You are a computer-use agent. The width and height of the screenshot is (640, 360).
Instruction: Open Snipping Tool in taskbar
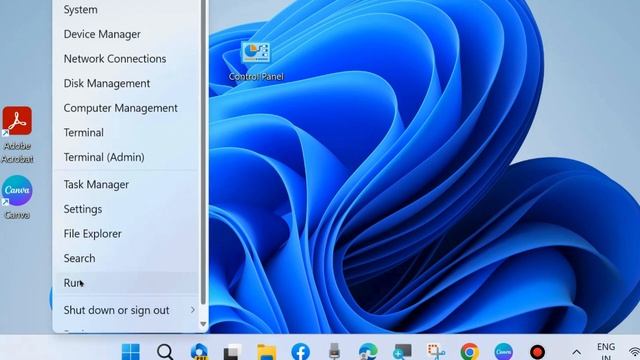436,351
